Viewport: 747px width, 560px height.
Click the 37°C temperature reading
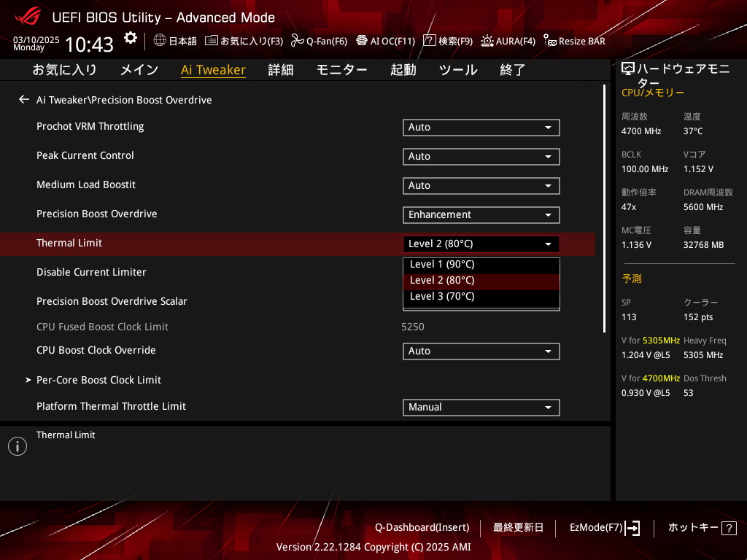[x=693, y=131]
